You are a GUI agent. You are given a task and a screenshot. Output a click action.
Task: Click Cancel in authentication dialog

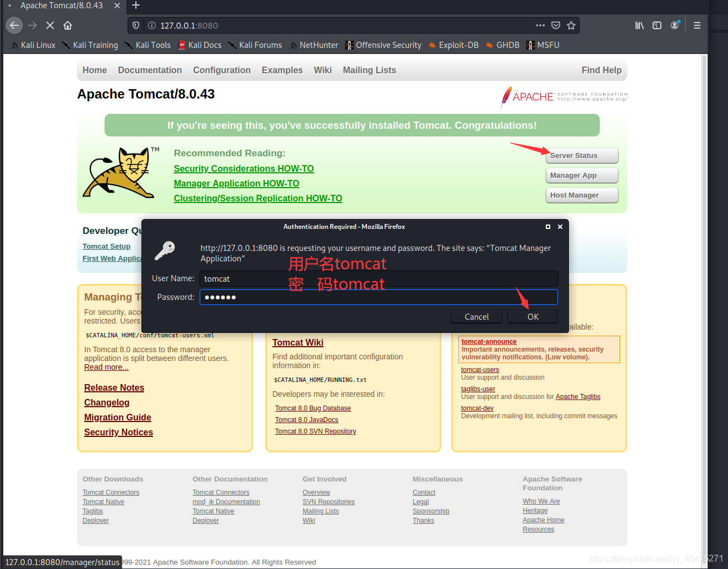pyautogui.click(x=477, y=316)
